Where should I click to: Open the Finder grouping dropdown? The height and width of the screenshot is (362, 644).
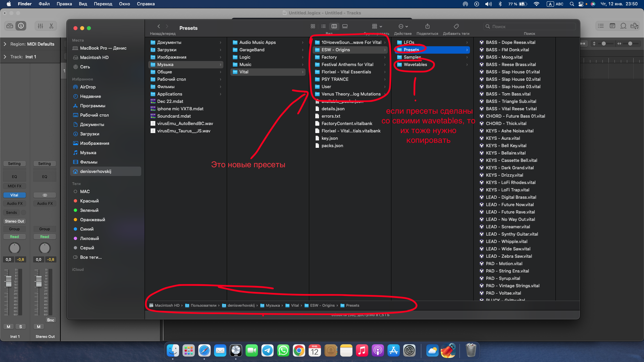(377, 26)
